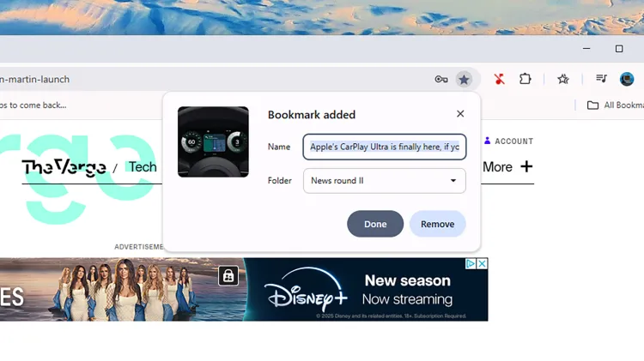Click the lock icon on the ad banner
This screenshot has width=644, height=361.
[228, 275]
